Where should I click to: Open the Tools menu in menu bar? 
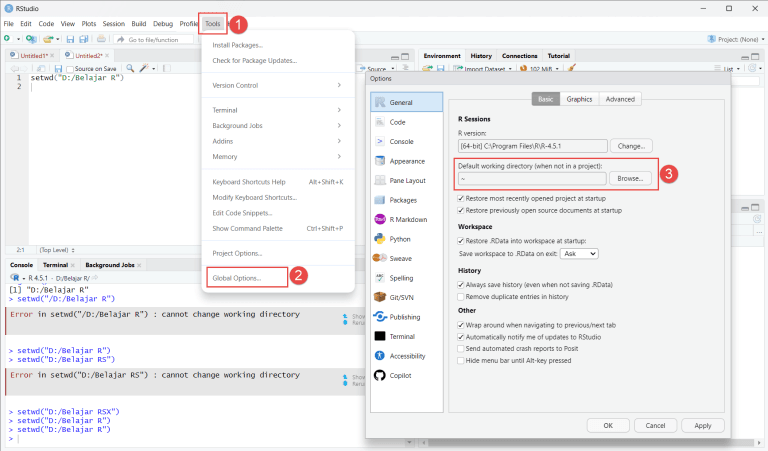[213, 24]
